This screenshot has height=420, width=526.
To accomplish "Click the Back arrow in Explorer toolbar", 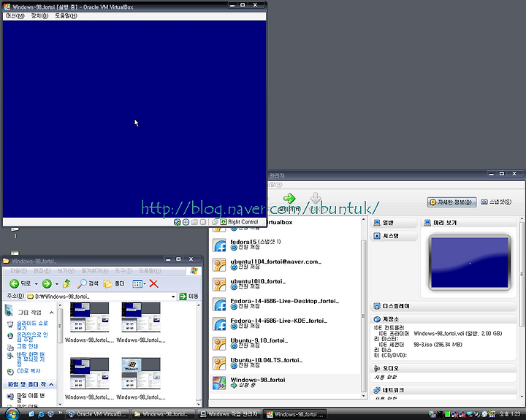I will 14,284.
